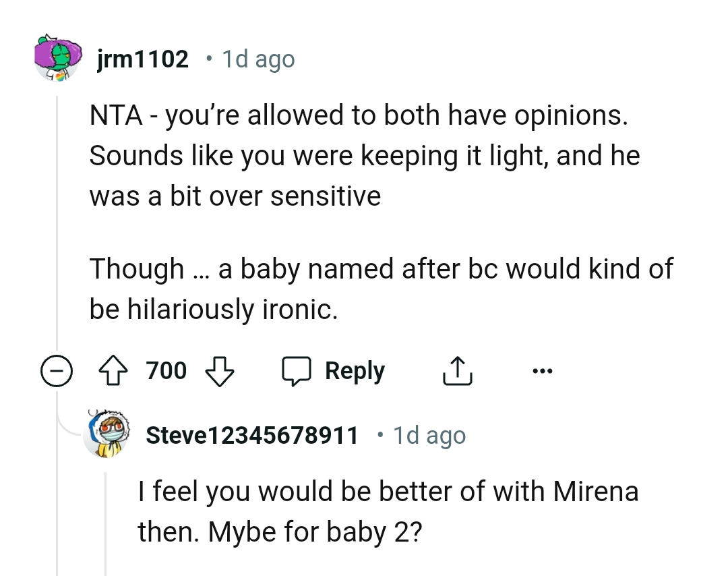728x576 pixels.
Task: Click Steve12345678911's avatar image
Action: [x=108, y=434]
